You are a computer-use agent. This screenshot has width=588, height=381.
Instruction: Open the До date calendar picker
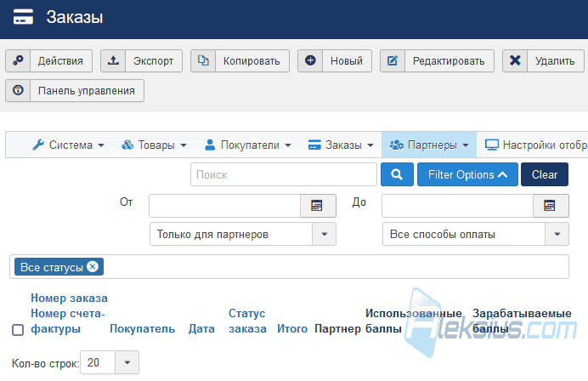coord(551,206)
